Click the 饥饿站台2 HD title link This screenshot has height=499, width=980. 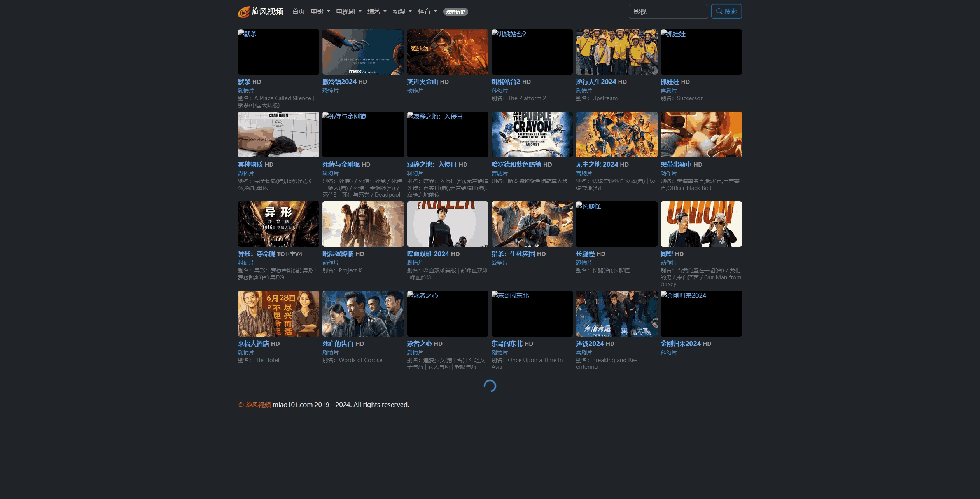point(511,82)
